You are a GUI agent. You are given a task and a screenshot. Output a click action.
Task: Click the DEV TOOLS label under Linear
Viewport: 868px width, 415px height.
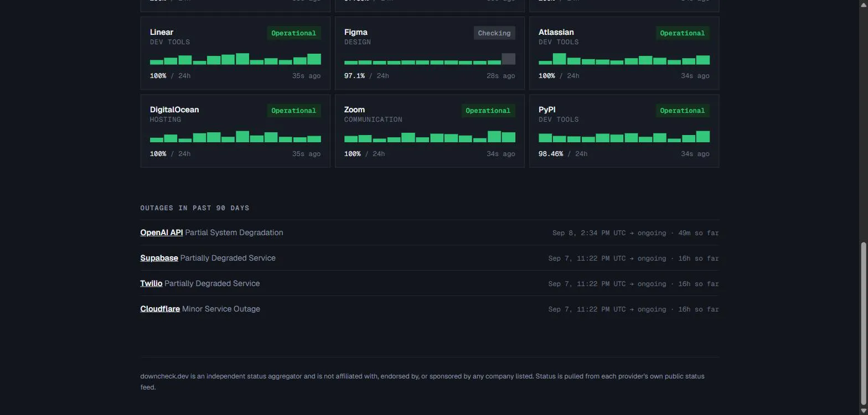(170, 42)
